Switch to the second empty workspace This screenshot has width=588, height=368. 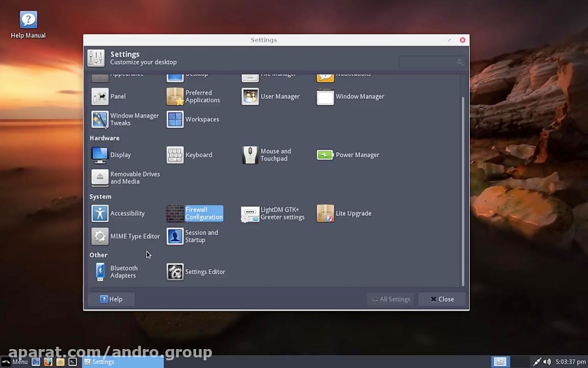520,361
